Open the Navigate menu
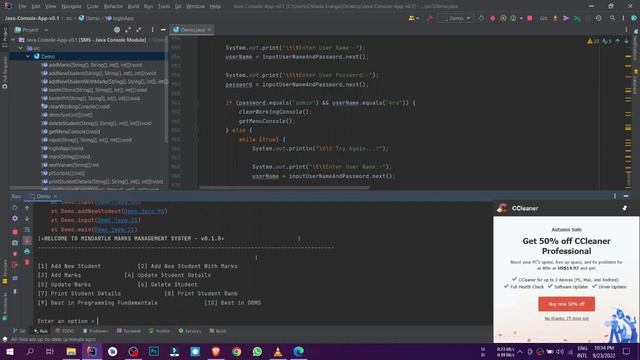The height and width of the screenshot is (360, 640). pyautogui.click(x=71, y=6)
